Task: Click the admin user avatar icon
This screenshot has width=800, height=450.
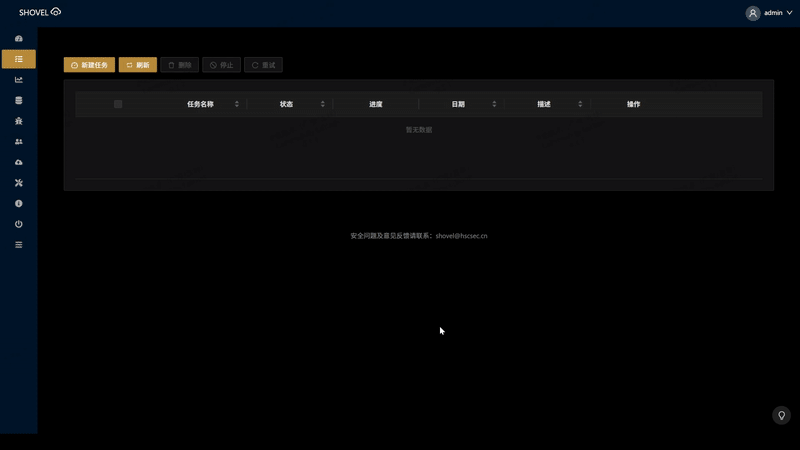Action: [753, 13]
